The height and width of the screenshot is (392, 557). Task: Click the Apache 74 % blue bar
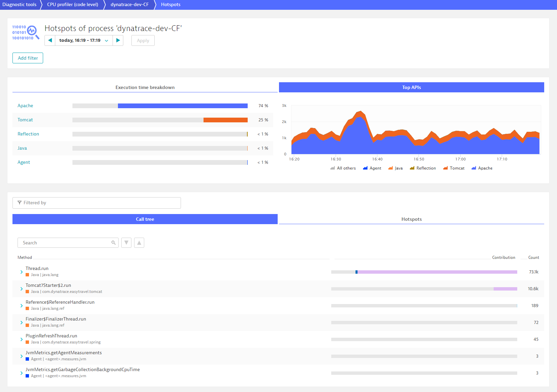point(183,106)
